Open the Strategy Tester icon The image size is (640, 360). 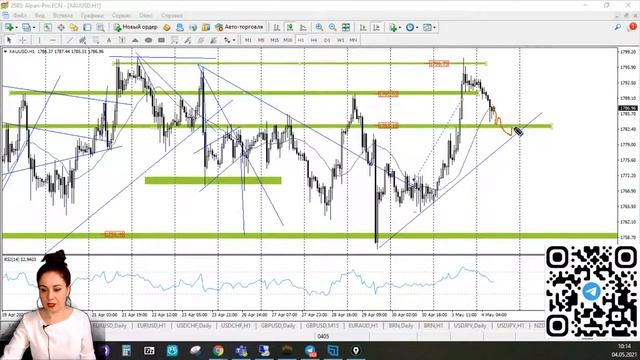pyautogui.click(x=100, y=27)
